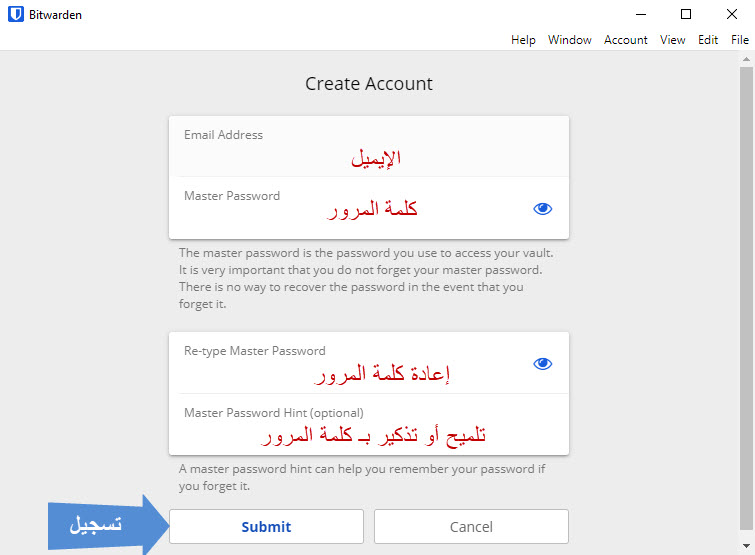Click the Create Account heading
This screenshot has height=555, width=755.
click(x=369, y=84)
